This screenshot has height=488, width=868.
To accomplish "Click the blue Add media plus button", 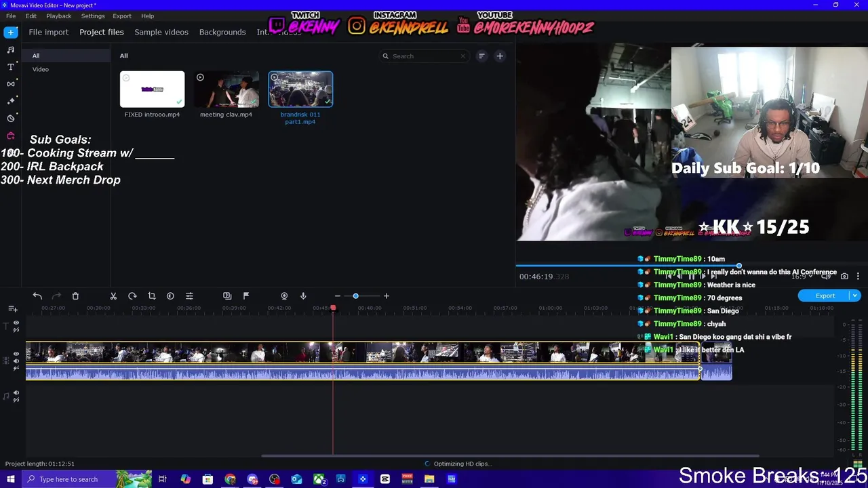I will tap(11, 32).
